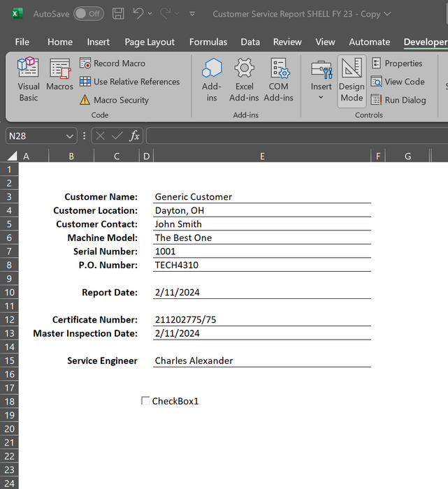The height and width of the screenshot is (489, 448).
Task: Select the cell reading The Best One
Action: pyautogui.click(x=262, y=238)
